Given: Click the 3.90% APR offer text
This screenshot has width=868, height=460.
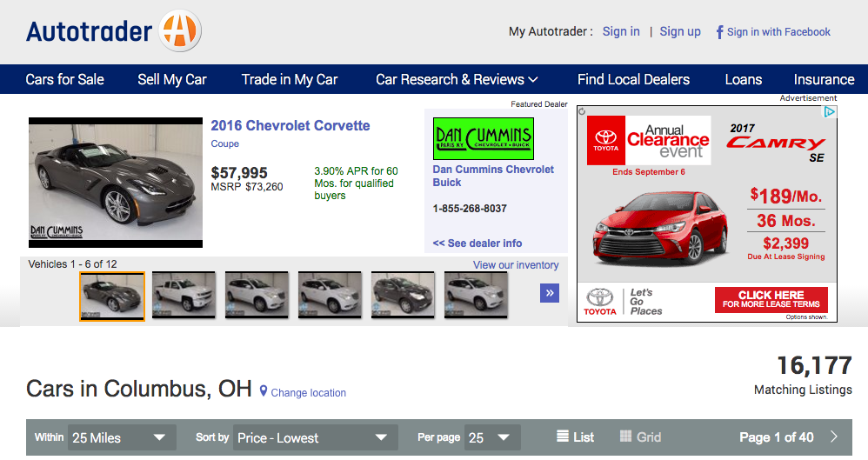Looking at the screenshot, I should coord(356,183).
